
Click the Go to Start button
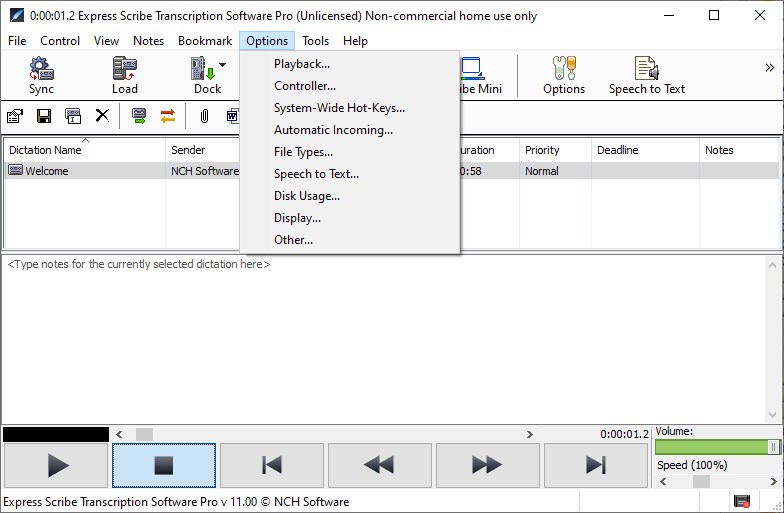(272, 465)
